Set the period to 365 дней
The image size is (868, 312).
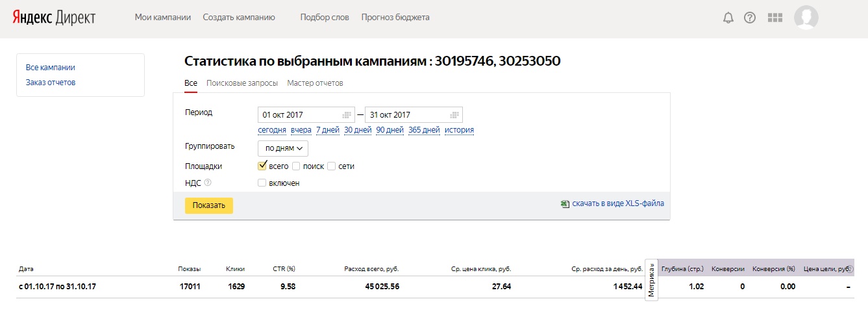[x=424, y=130]
